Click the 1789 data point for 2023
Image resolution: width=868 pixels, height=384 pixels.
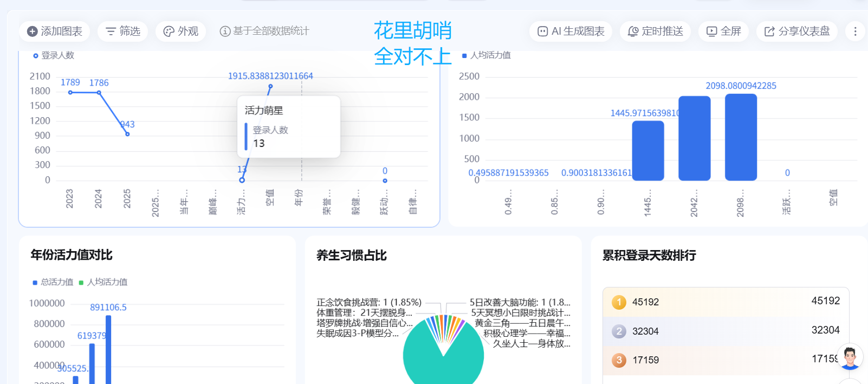70,93
